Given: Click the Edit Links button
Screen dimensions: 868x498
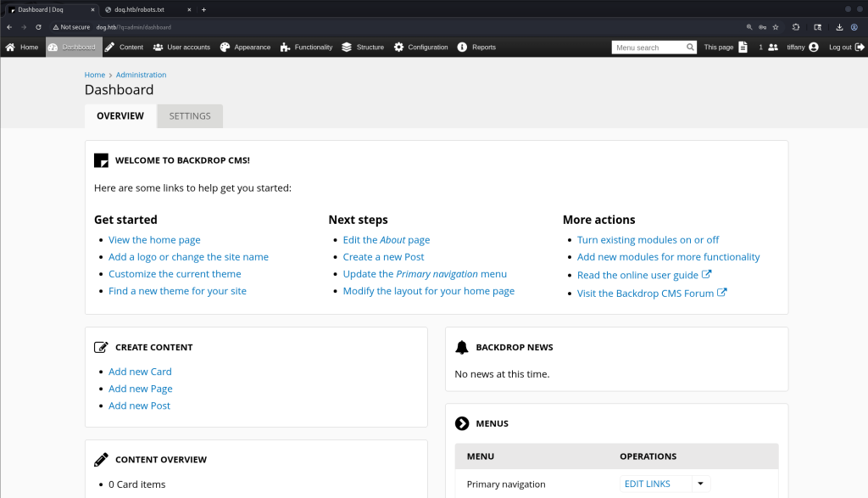Looking at the screenshot, I should coord(647,484).
